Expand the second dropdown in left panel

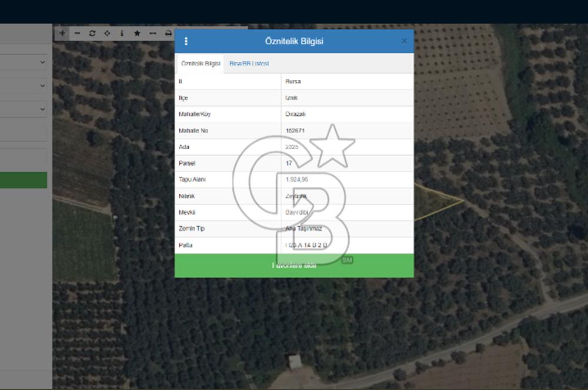[x=43, y=86]
